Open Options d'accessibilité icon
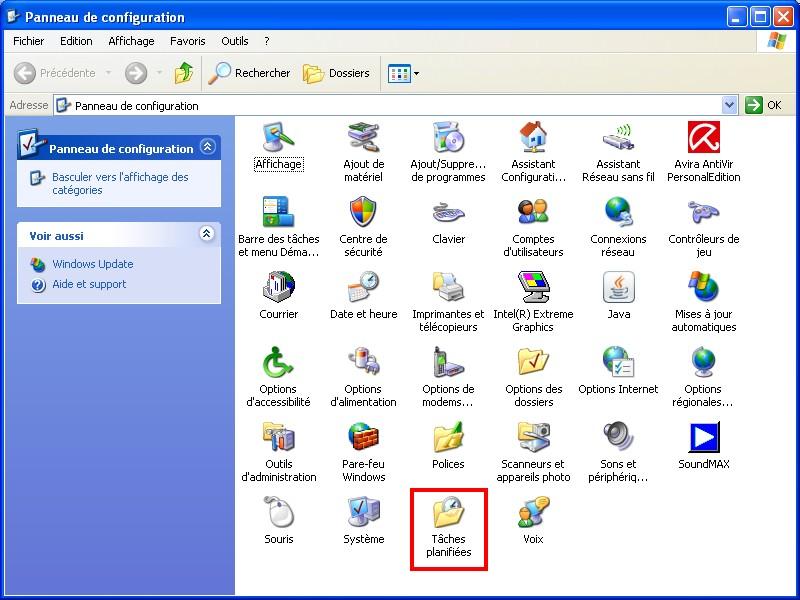The image size is (800, 600). pyautogui.click(x=279, y=362)
